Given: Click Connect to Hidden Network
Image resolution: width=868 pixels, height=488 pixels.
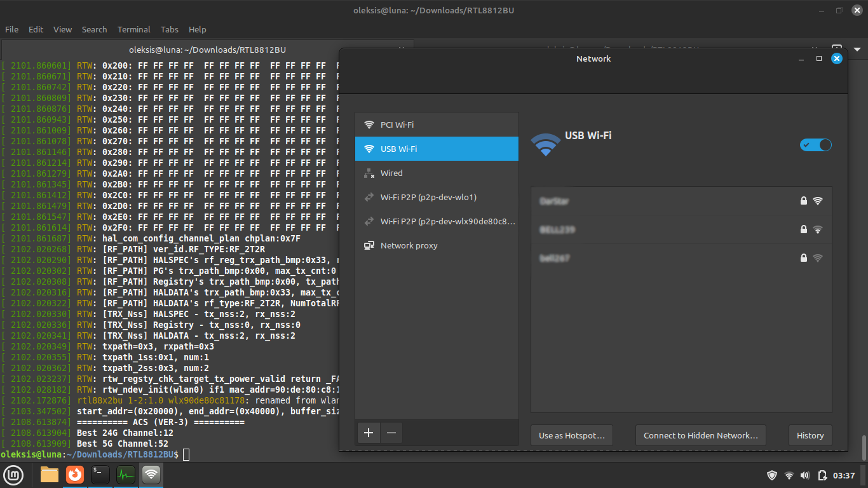Looking at the screenshot, I should tap(700, 435).
